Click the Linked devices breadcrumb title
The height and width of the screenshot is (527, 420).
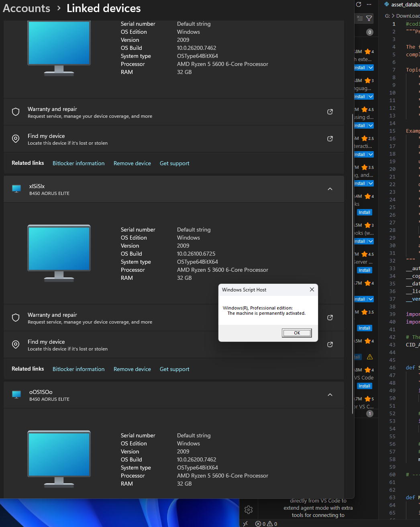104,8
